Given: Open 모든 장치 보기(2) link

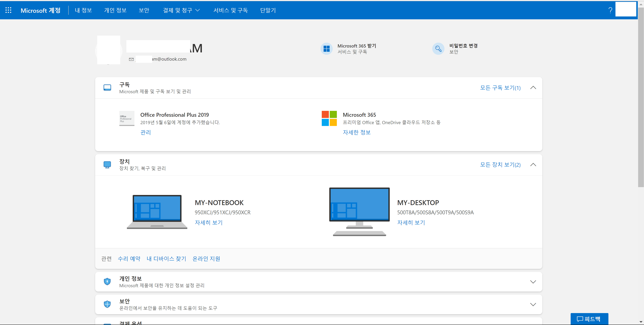Looking at the screenshot, I should click(x=500, y=165).
